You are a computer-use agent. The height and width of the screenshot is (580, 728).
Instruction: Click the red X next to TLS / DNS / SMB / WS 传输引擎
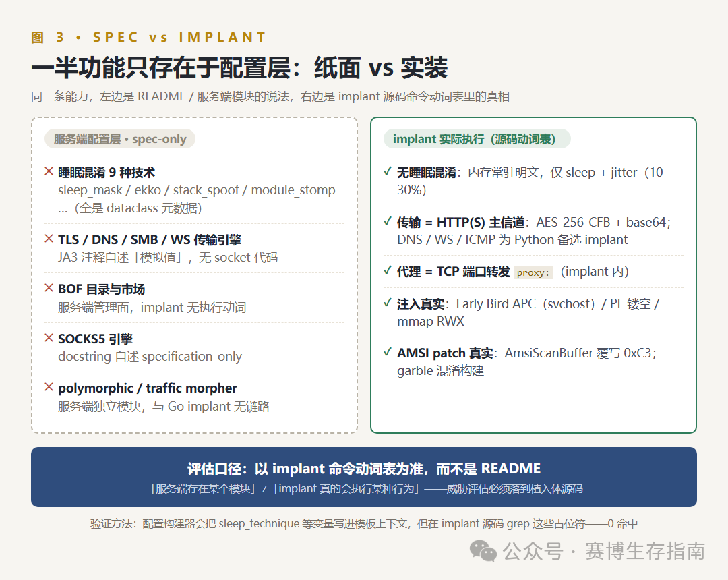(49, 239)
